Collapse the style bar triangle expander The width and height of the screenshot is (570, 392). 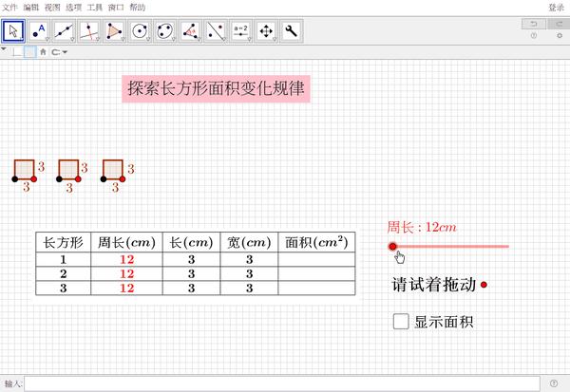[4, 48]
